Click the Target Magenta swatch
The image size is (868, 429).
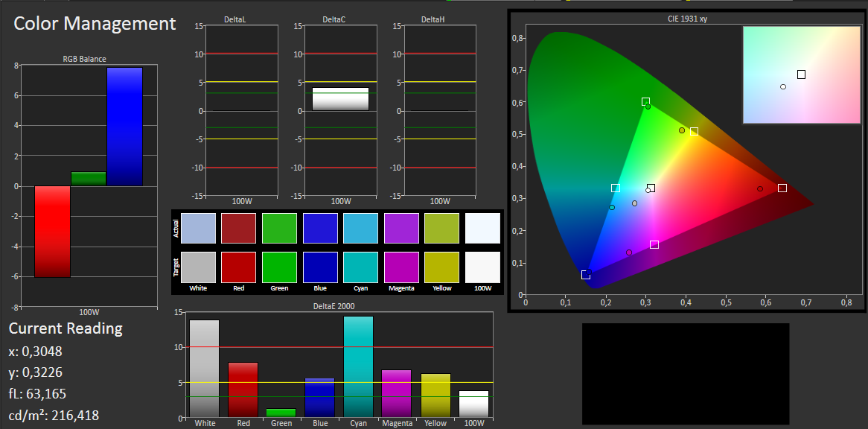tap(401, 267)
